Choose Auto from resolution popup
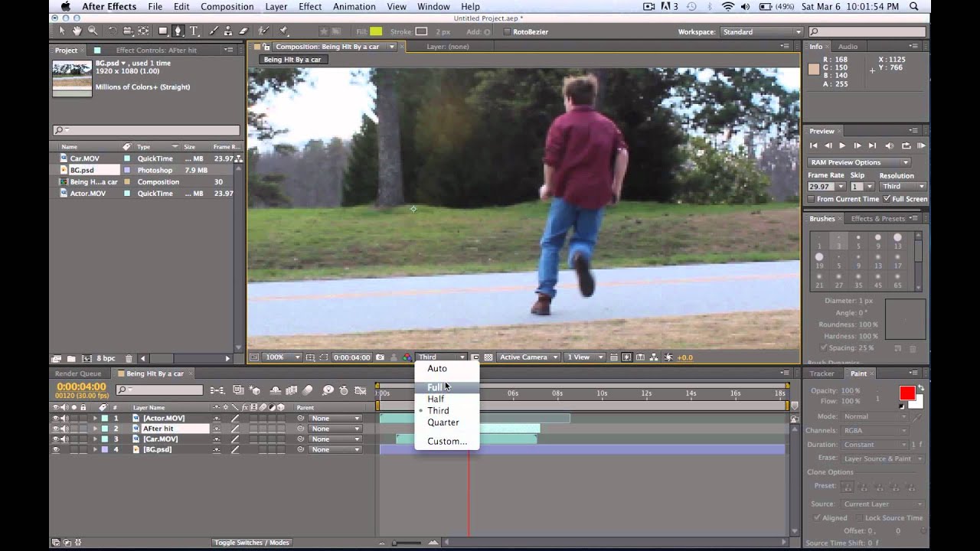Viewport: 980px width, 551px height. (x=447, y=368)
